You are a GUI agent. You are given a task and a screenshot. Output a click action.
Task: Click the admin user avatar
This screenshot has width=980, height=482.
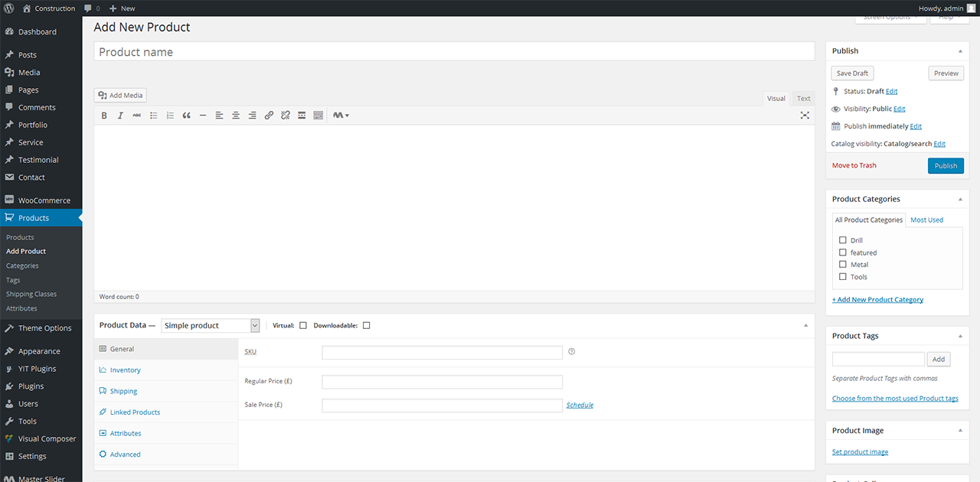[971, 8]
